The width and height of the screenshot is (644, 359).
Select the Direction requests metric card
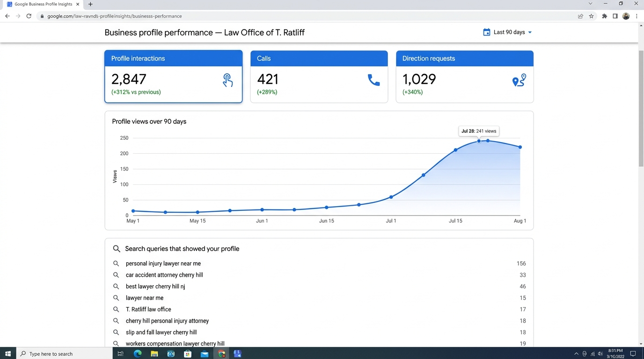pos(465,76)
